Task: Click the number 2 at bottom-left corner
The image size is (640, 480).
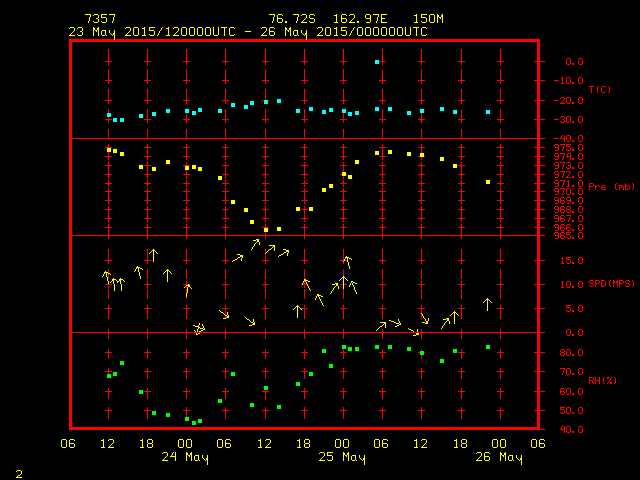Action: pyautogui.click(x=18, y=472)
